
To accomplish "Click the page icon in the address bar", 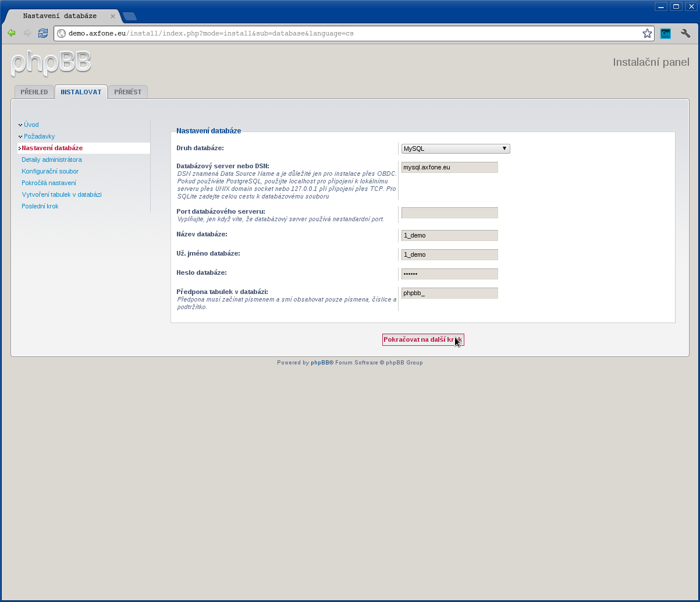I will 61,33.
